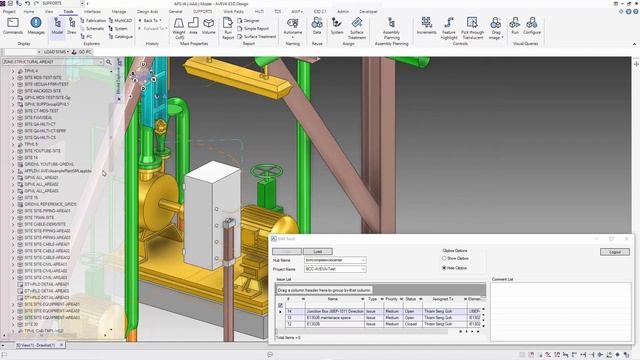Open the Catalogue explorer

(x=121, y=36)
